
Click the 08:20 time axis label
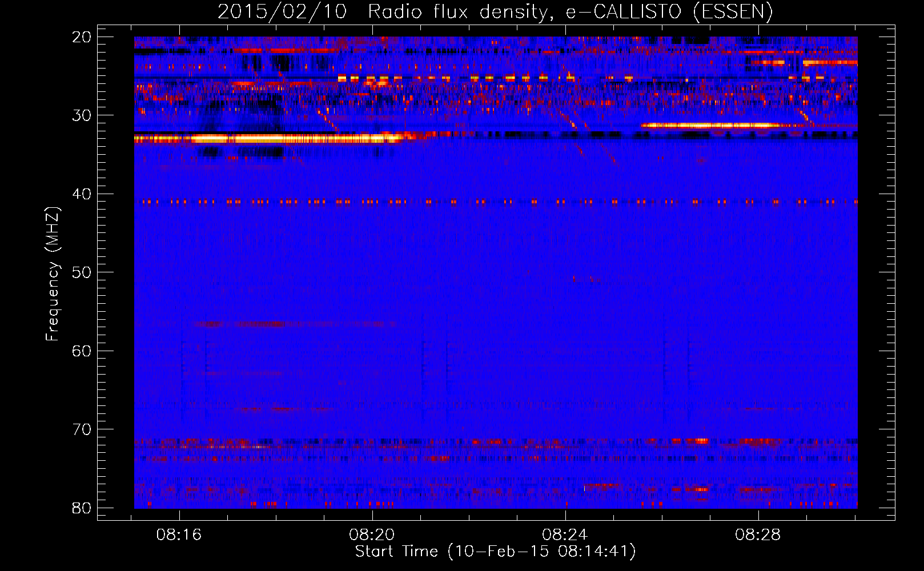372,535
